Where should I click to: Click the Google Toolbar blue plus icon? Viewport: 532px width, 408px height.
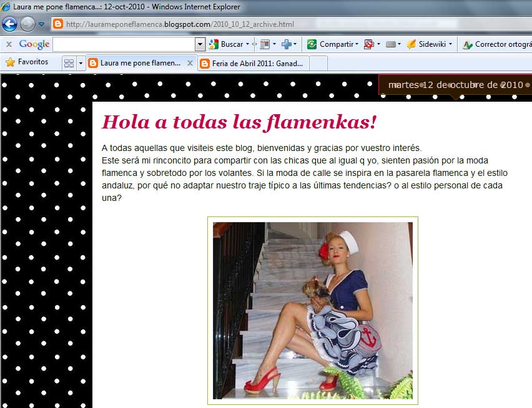pyautogui.click(x=288, y=44)
